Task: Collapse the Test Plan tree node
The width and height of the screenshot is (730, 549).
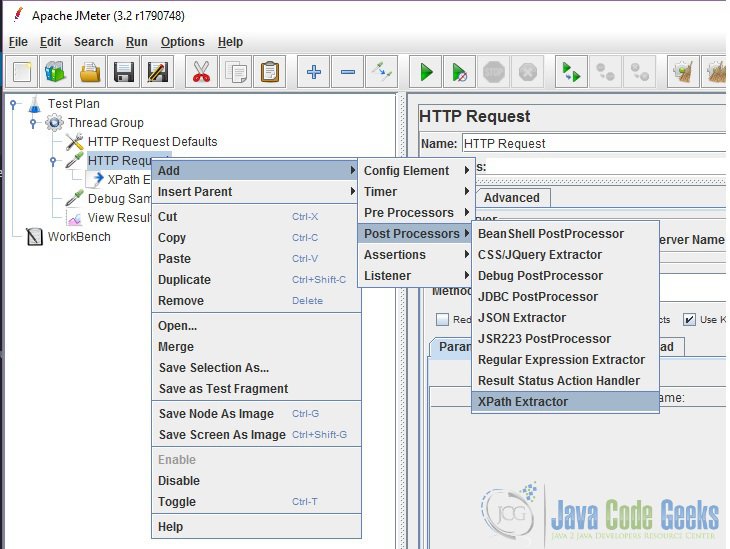Action: click(x=14, y=104)
